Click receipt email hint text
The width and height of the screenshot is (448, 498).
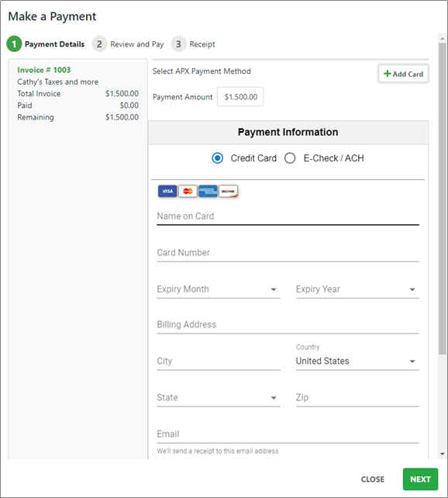[218, 451]
